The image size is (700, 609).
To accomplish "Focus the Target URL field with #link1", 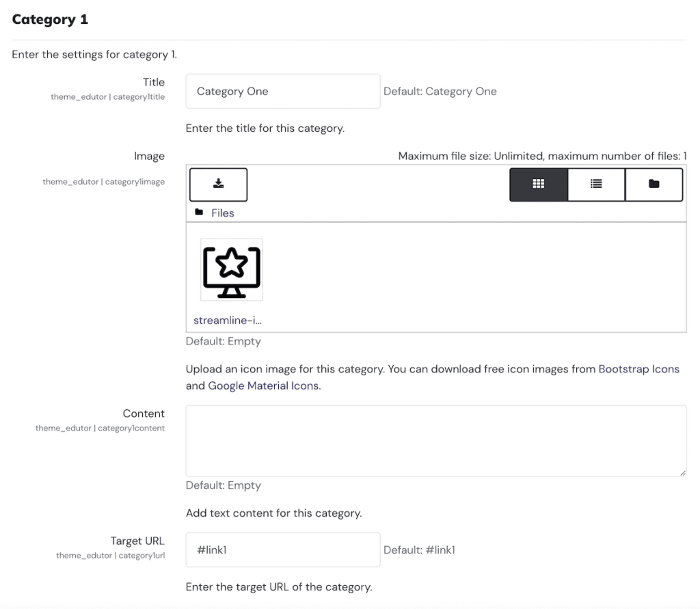I will click(x=282, y=550).
